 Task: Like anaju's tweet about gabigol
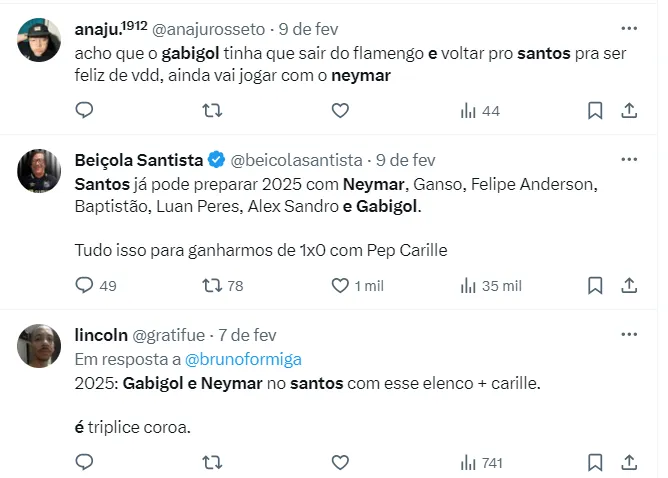[x=340, y=110]
